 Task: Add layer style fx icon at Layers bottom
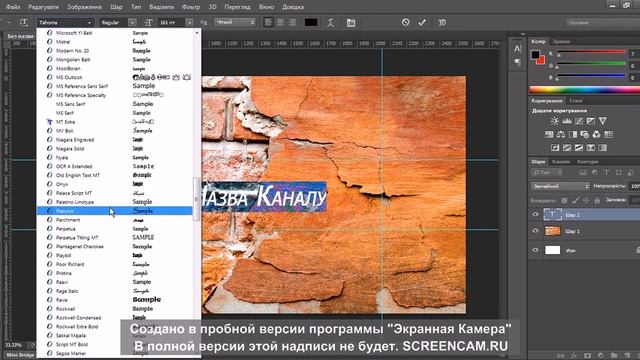(574, 356)
